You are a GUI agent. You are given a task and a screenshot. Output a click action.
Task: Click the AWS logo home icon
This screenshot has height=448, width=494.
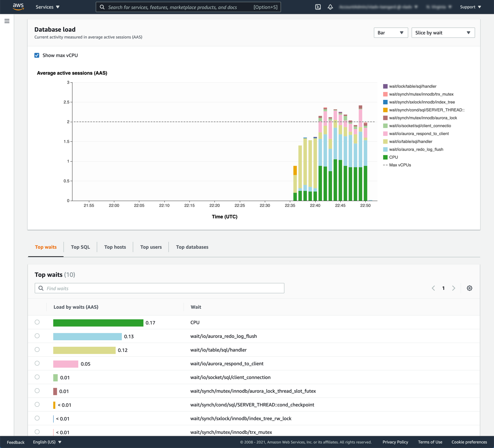pos(18,7)
